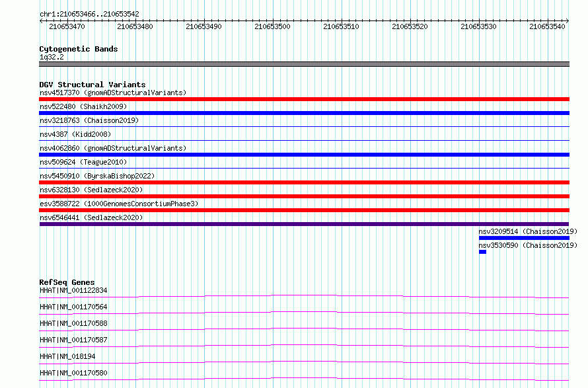Select the RefSeq Genes track title
The width and height of the screenshot is (588, 388).
coord(67,282)
